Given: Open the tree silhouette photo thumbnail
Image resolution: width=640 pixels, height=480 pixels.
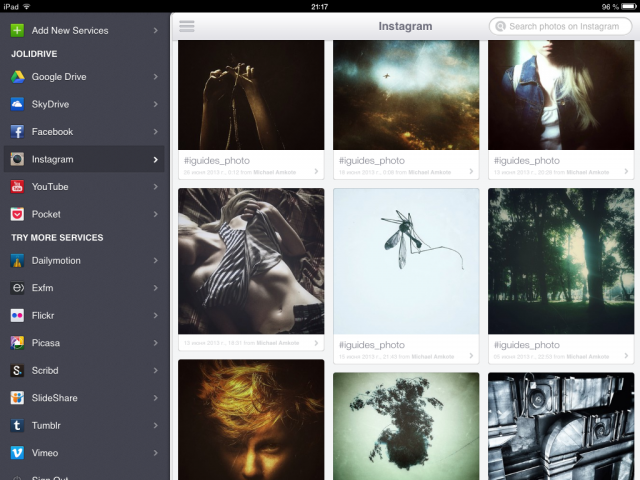Looking at the screenshot, I should pos(406,426).
